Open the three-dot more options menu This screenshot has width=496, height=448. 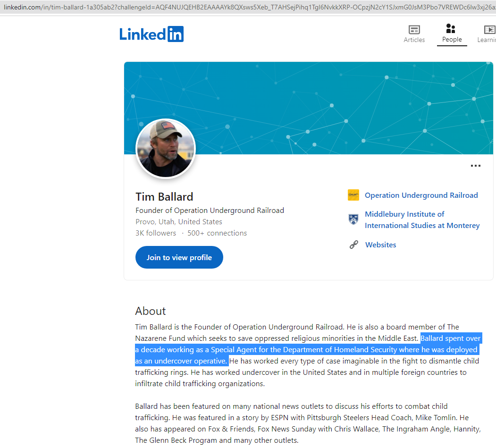point(475,166)
